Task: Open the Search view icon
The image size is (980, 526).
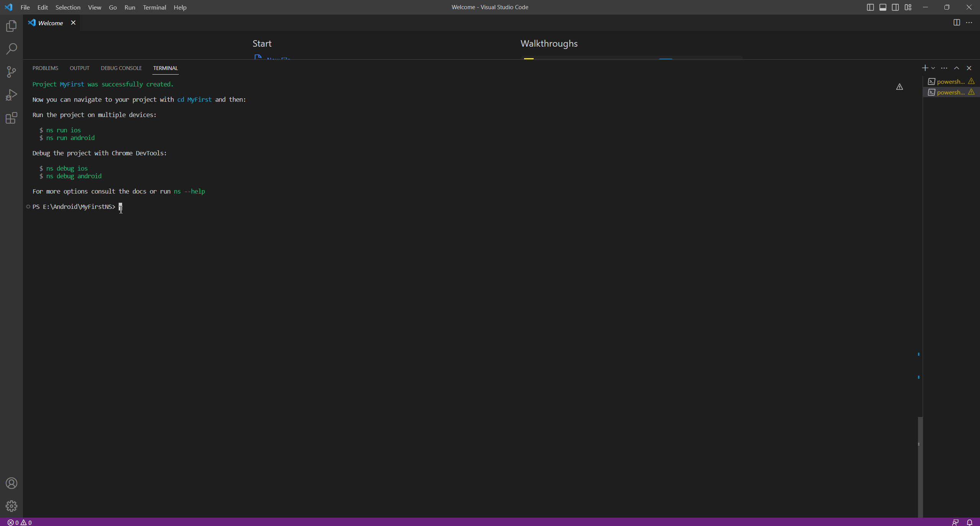Action: 11,49
